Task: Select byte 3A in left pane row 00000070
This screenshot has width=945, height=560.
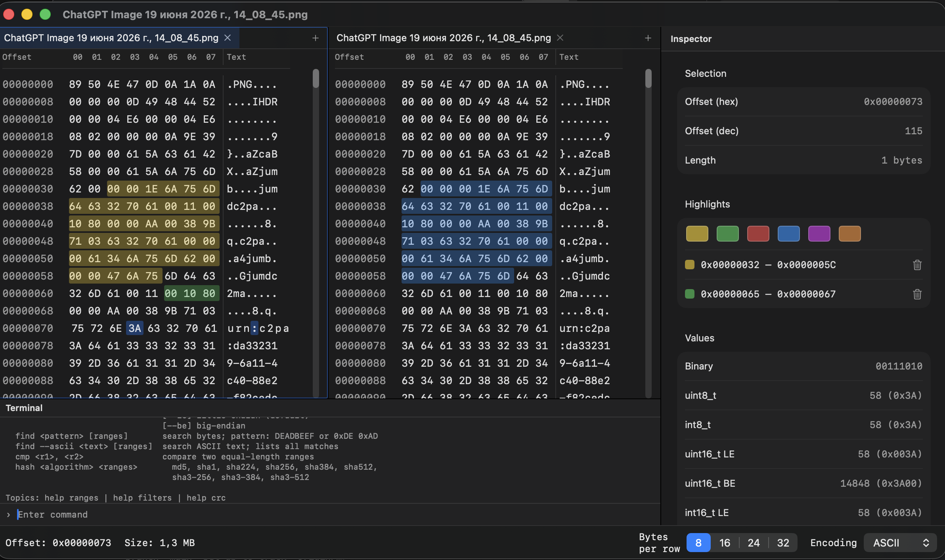Action: [135, 328]
